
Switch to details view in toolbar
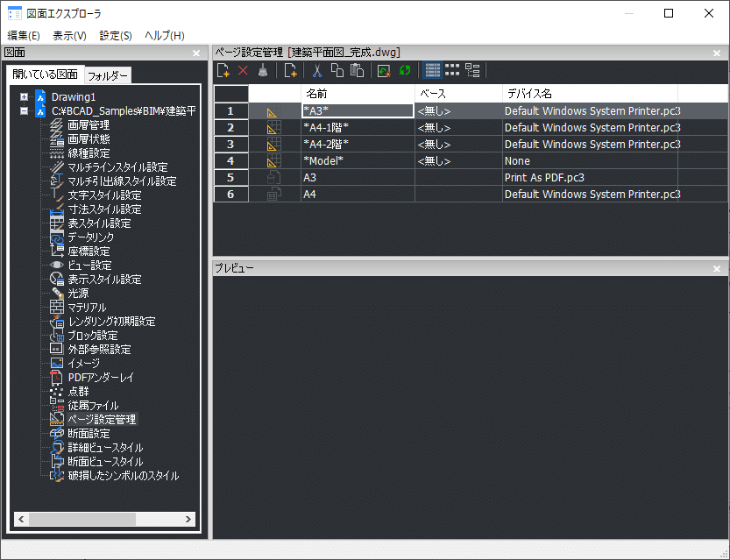432,70
